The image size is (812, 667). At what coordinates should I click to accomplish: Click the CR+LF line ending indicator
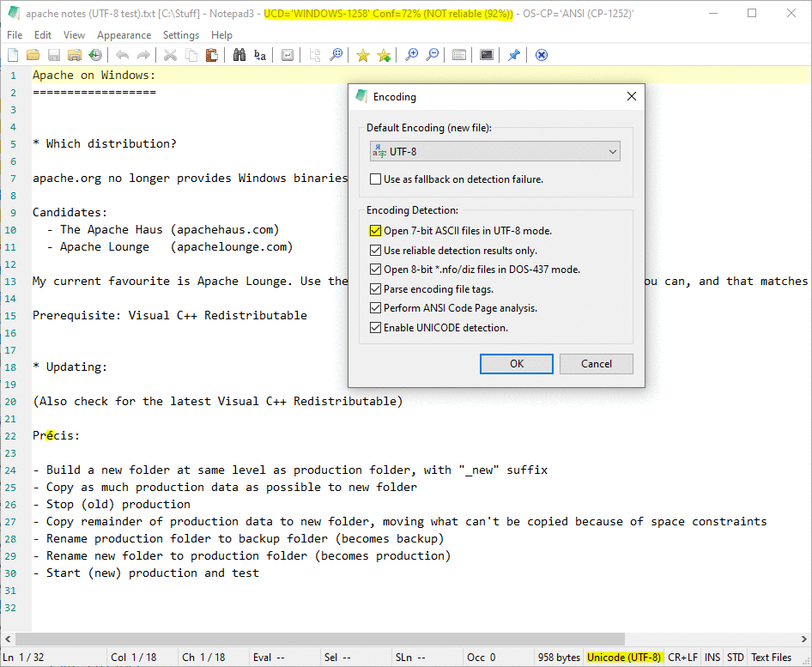(x=682, y=657)
